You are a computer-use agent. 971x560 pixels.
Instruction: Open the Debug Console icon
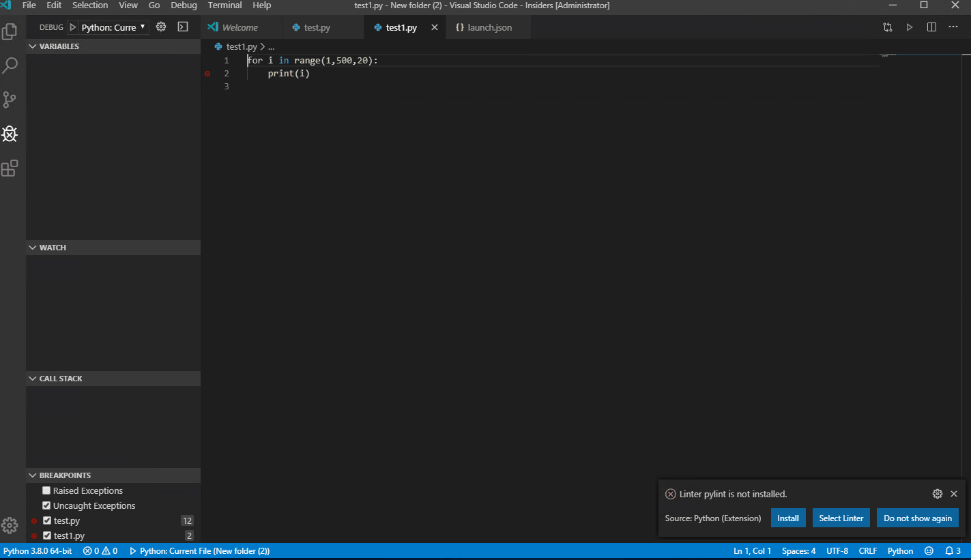pos(182,27)
